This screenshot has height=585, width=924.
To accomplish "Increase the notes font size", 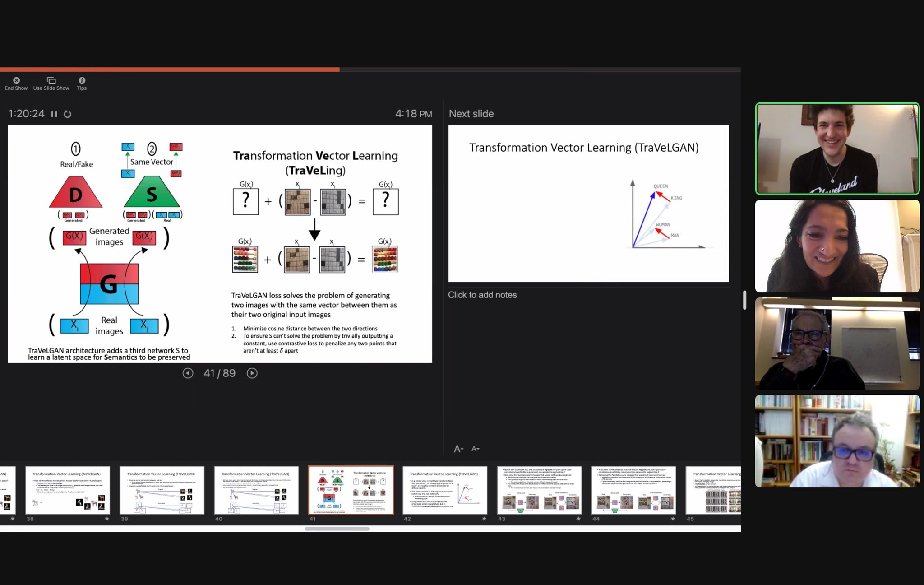I will point(458,449).
